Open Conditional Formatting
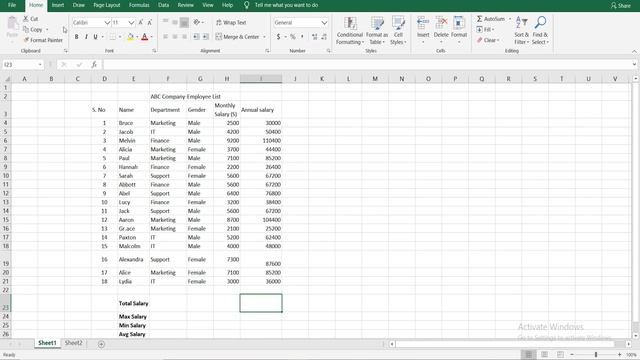Viewport: 640px width, 360px height. point(350,31)
